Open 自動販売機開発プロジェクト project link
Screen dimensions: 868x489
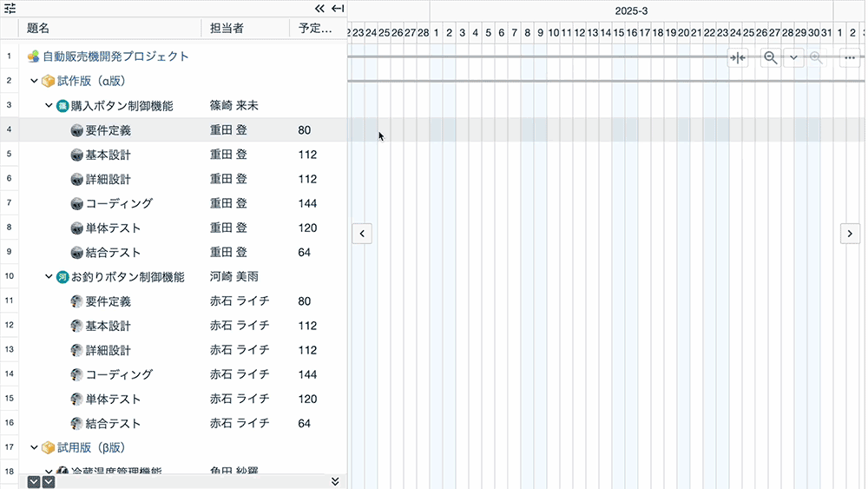[115, 56]
